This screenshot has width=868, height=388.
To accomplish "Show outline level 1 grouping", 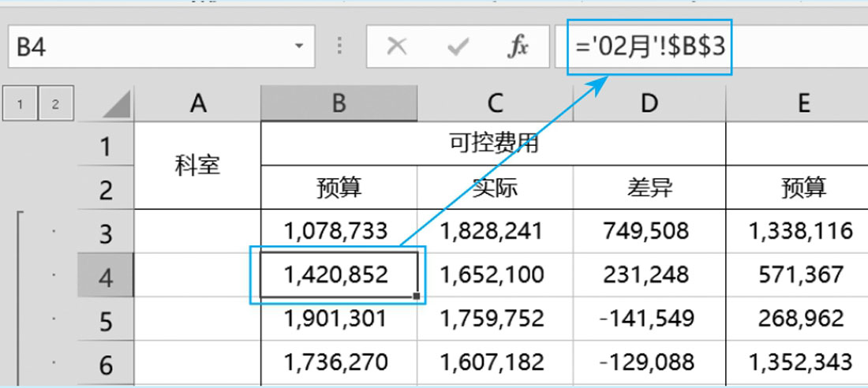I will coord(21,104).
